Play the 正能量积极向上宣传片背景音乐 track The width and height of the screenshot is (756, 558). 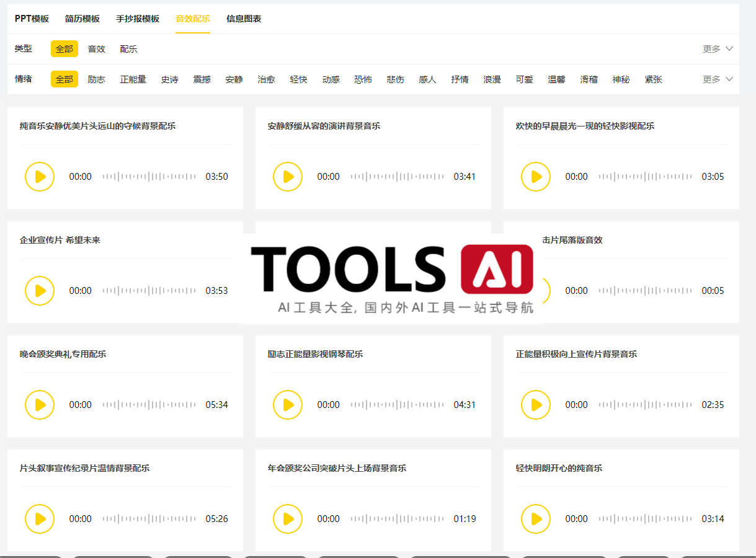[x=536, y=405]
